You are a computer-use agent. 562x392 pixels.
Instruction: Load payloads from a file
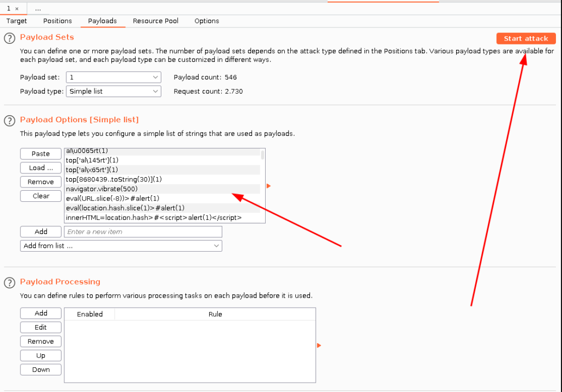(x=41, y=168)
